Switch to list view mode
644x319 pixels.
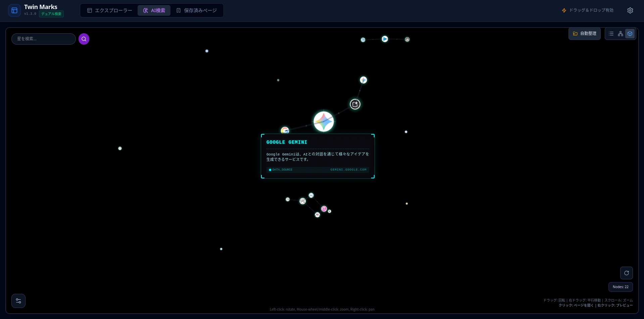(611, 34)
